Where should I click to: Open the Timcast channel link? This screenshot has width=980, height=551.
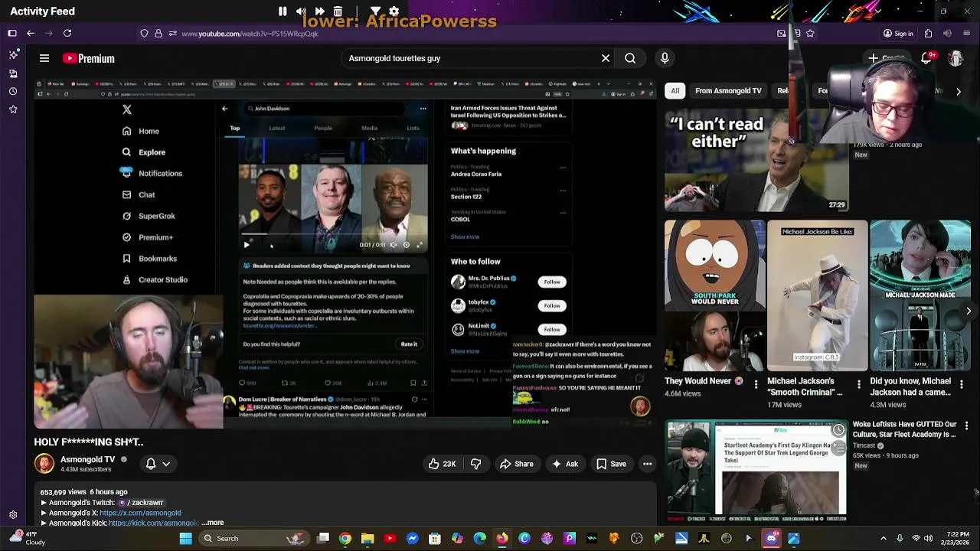point(865,445)
